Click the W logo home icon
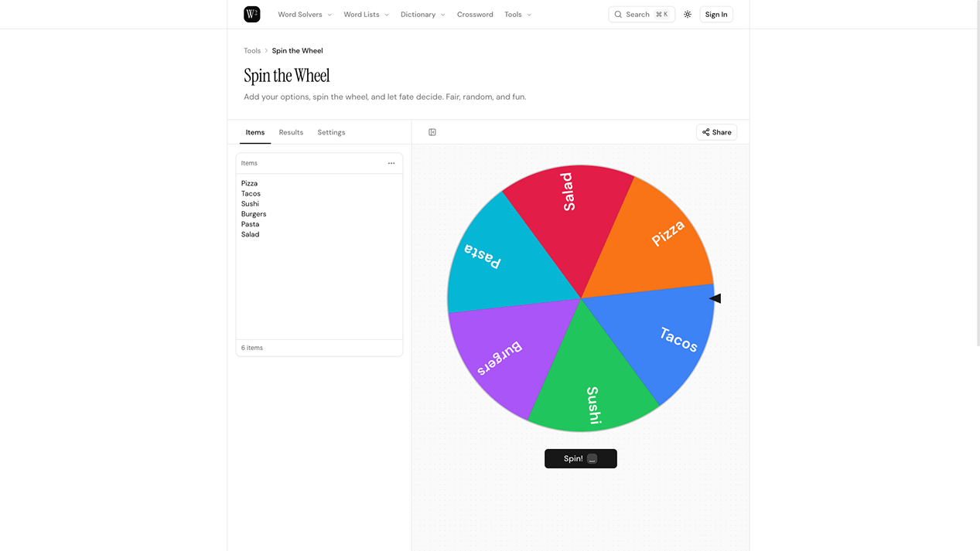This screenshot has height=551, width=980. pos(251,14)
